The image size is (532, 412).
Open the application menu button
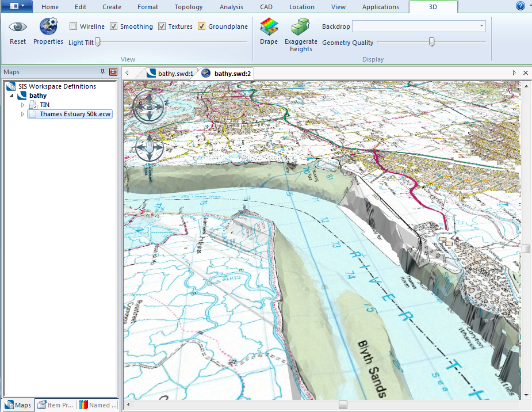click(x=17, y=6)
